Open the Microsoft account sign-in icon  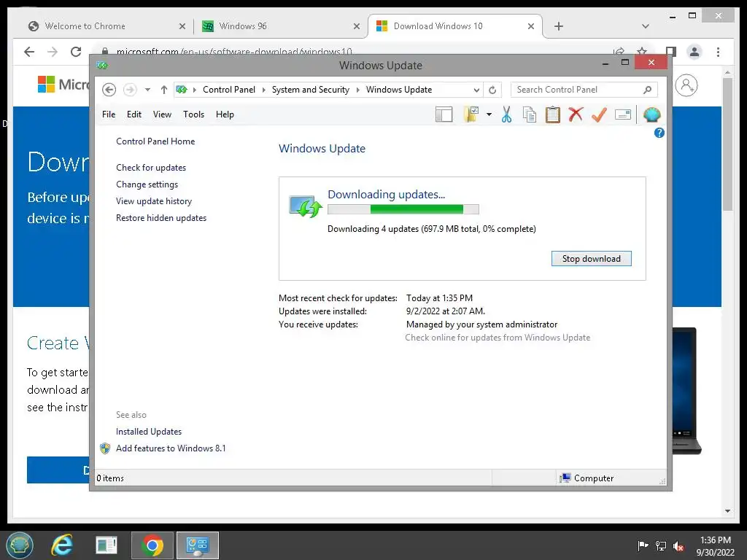[686, 86]
